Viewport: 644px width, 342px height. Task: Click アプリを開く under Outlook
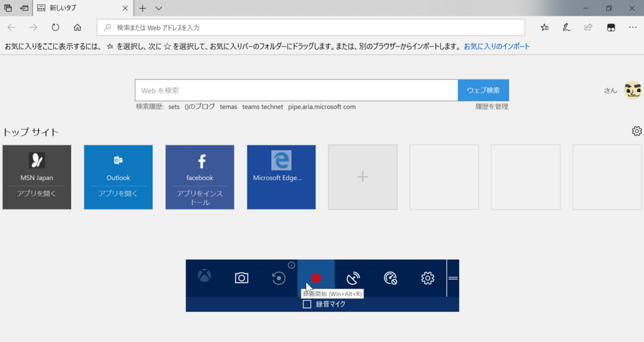[118, 194]
